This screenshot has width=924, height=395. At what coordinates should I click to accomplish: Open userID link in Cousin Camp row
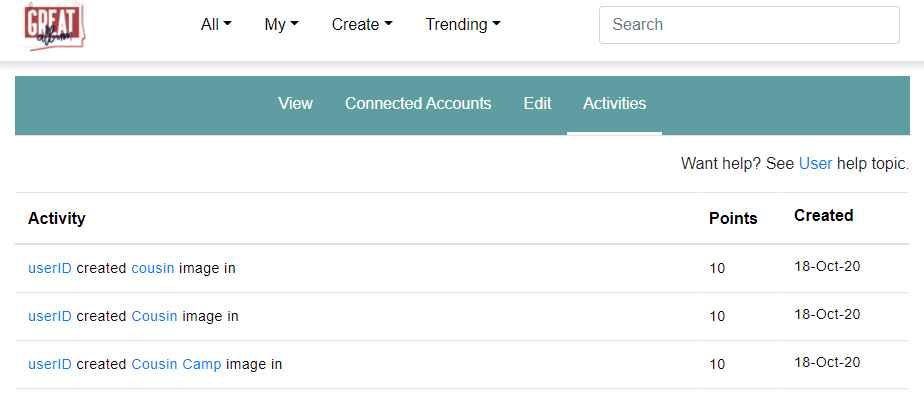coord(50,364)
